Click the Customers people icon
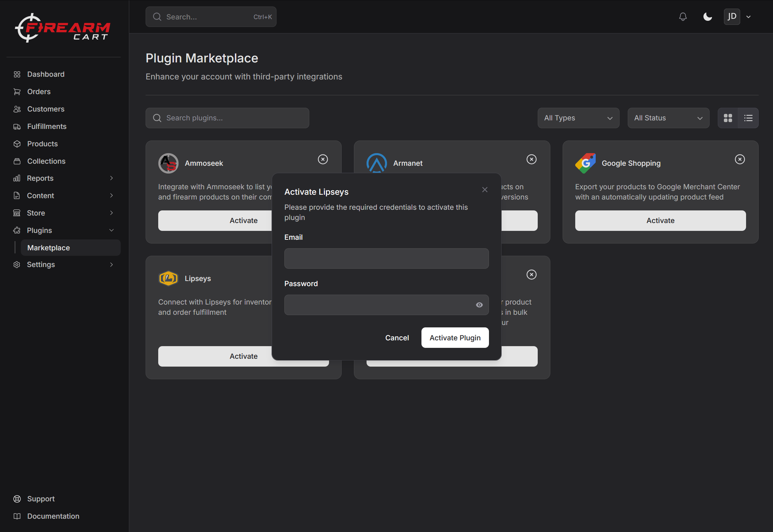 17,109
